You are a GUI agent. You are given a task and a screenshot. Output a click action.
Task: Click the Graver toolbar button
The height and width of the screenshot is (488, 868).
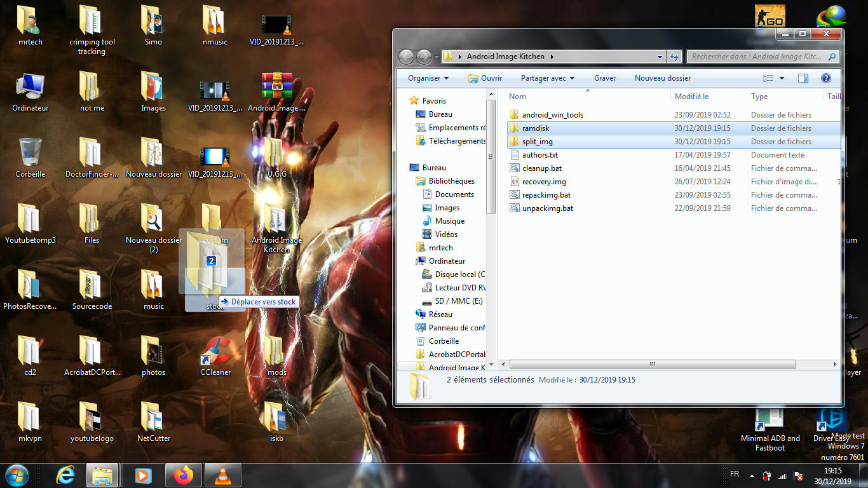pos(605,78)
